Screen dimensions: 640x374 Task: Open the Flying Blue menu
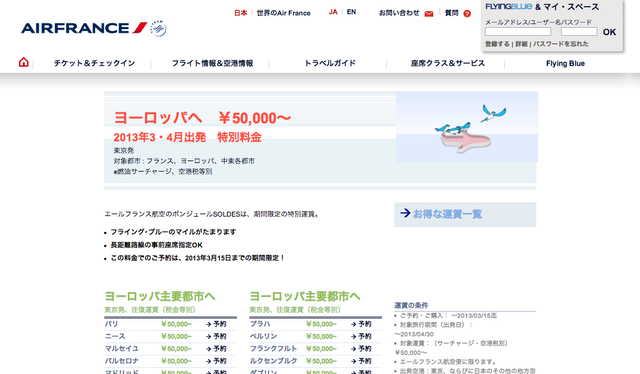tap(565, 63)
